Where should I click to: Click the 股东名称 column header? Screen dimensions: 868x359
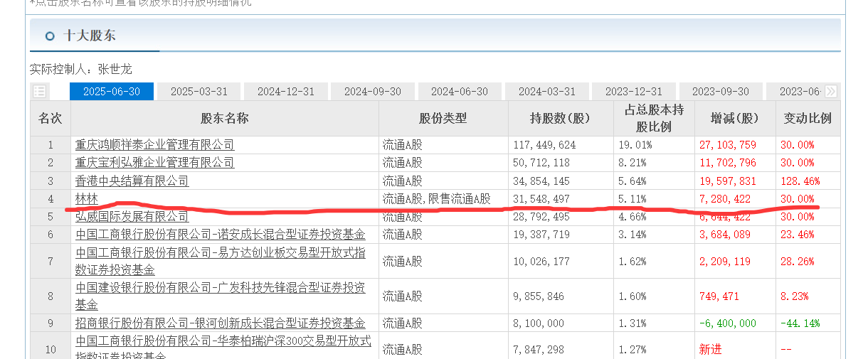(224, 118)
